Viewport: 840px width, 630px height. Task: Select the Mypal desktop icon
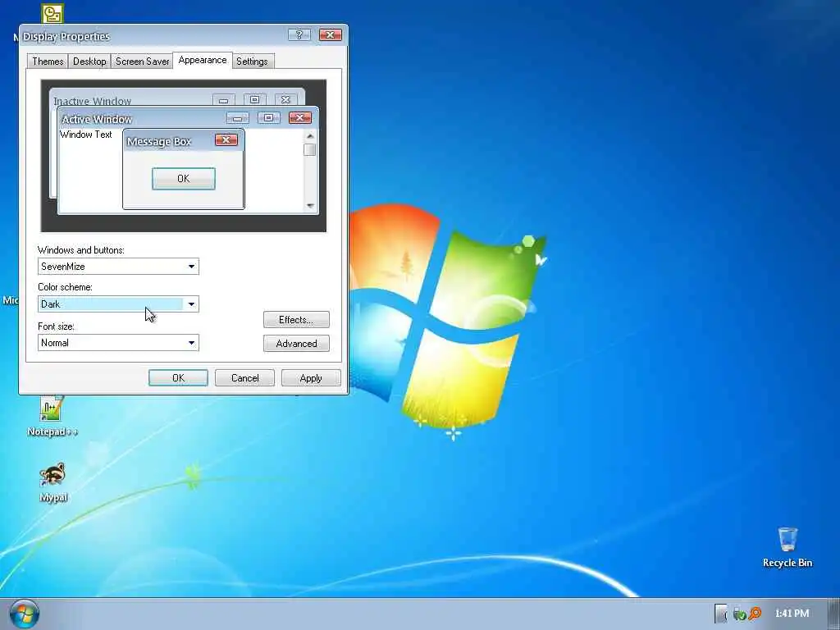point(53,482)
